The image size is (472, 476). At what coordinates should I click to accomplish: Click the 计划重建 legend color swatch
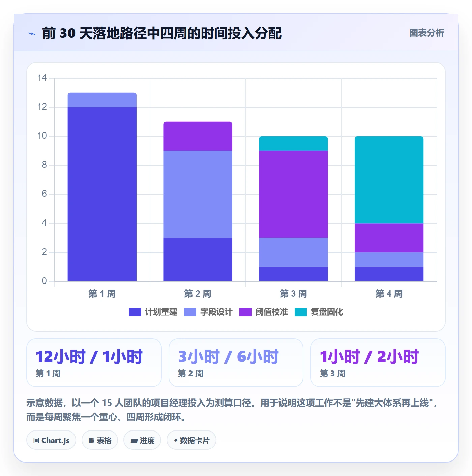click(x=135, y=312)
